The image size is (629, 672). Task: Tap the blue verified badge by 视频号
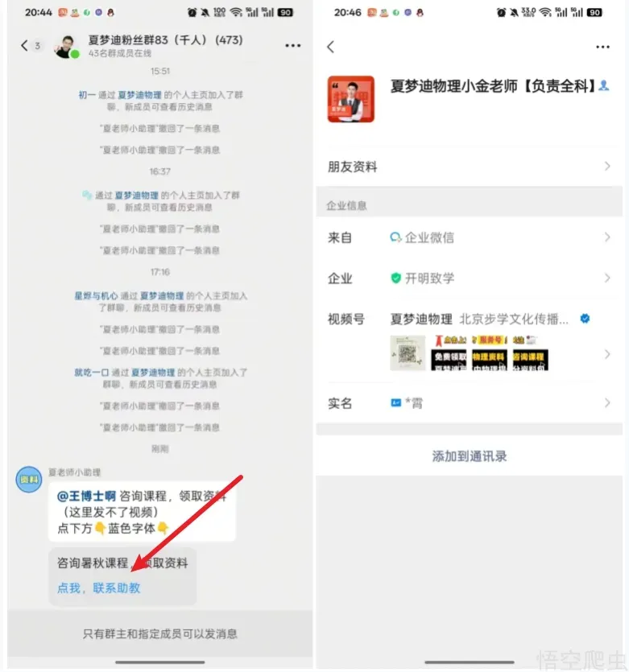tap(585, 319)
